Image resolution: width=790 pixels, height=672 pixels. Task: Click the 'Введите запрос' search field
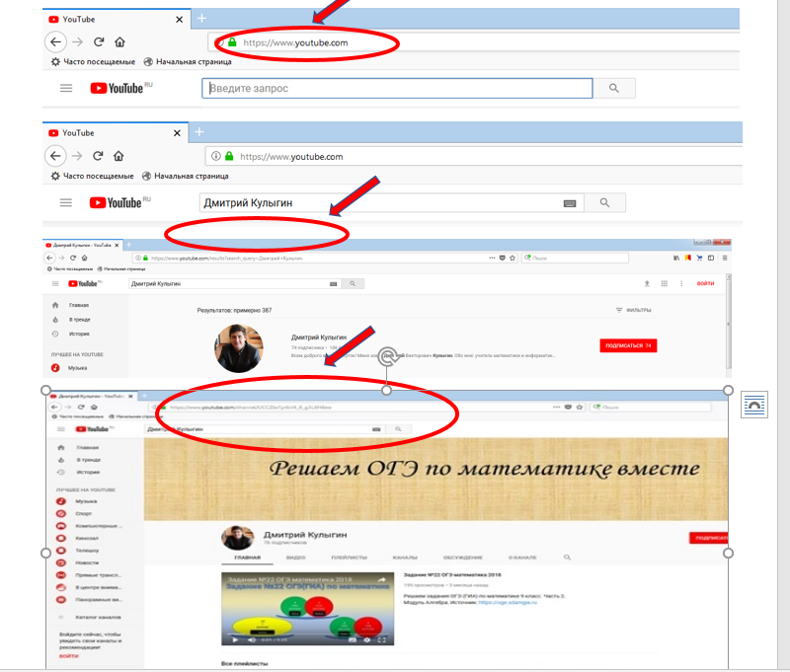pos(397,88)
